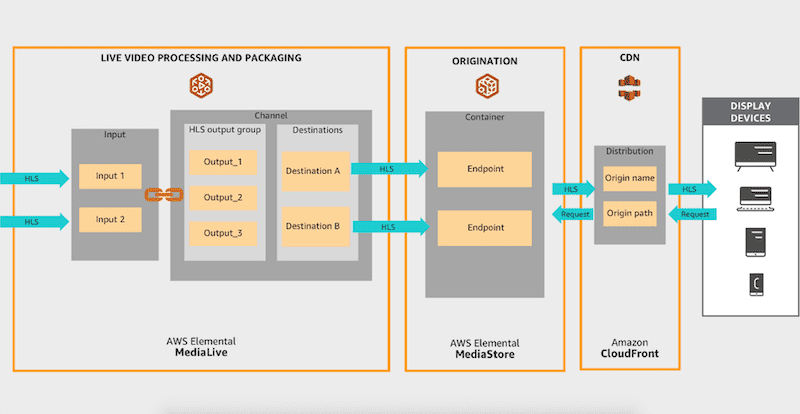This screenshot has width=800, height=414.
Task: Click the Endpoint box fed by Destination A
Action: click(x=484, y=170)
